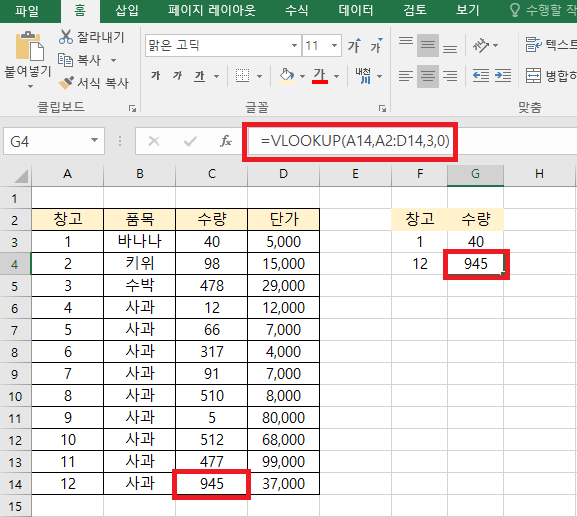
Task: Switch to the 수식 (Formulas) tab
Action: click(296, 11)
